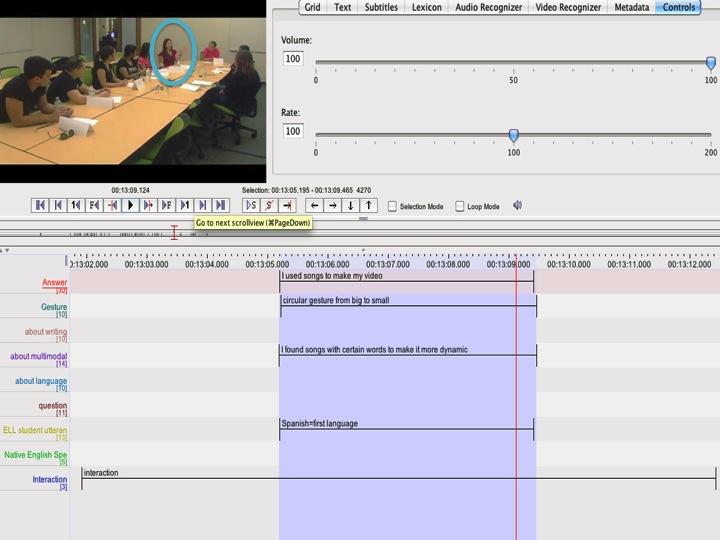Move to the annotation above with up arrow
720x540 pixels.
(x=369, y=205)
